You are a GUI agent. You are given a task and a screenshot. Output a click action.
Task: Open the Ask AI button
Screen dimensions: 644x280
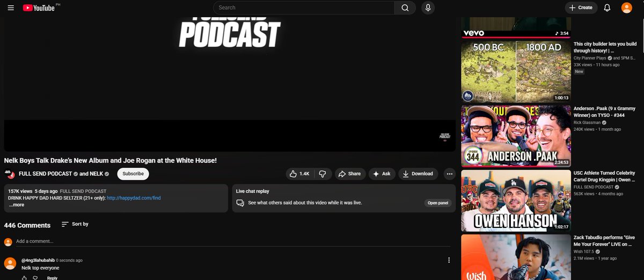click(x=382, y=174)
